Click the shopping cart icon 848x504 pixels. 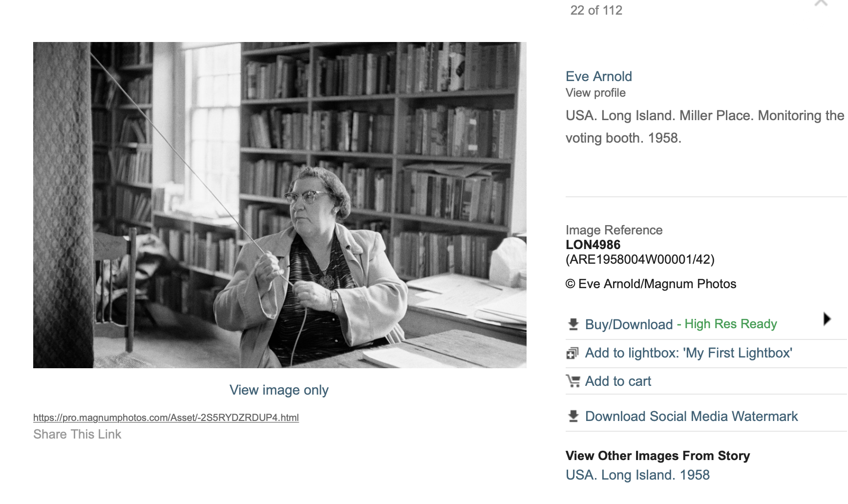[x=572, y=381]
